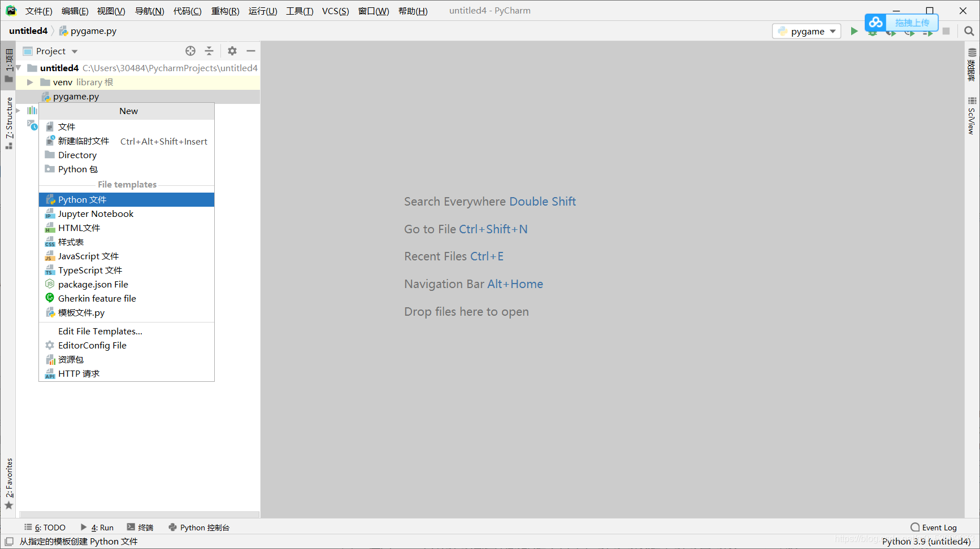This screenshot has width=980, height=549.
Task: Click untitled4 breadcrumb in navigation bar
Action: pos(28,31)
